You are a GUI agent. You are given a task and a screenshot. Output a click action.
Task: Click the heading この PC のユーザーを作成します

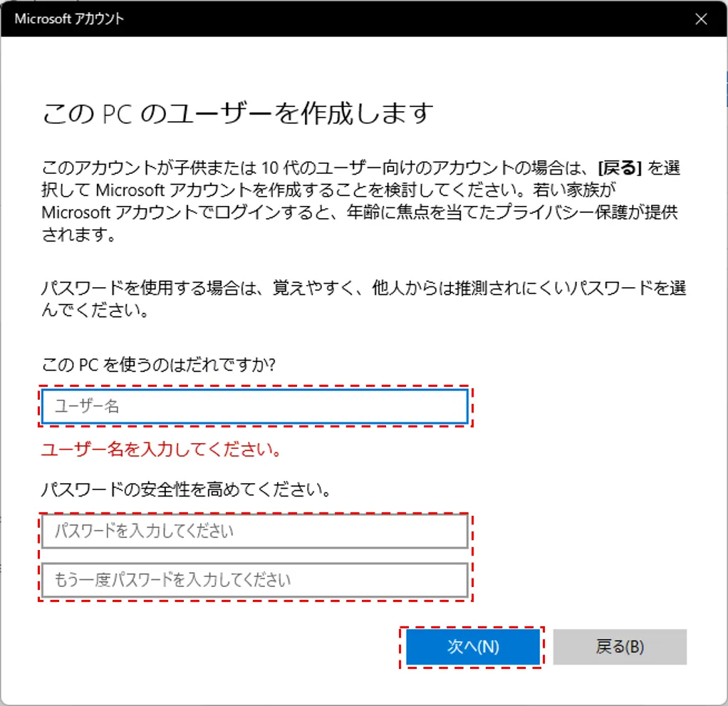(x=238, y=113)
